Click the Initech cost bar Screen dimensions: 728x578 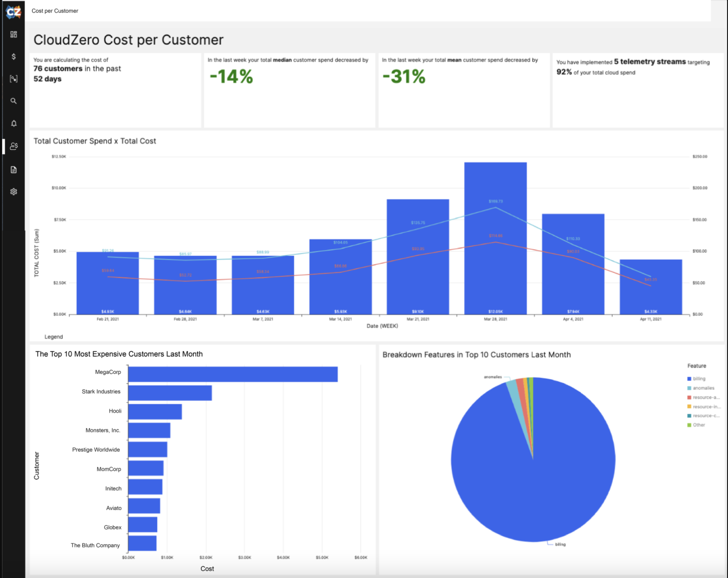[x=145, y=487]
